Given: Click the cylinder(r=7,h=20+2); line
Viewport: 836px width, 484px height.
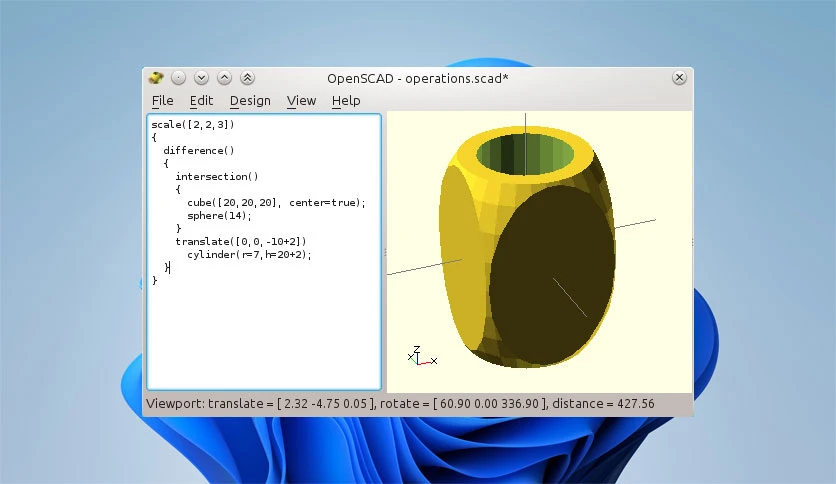Looking at the screenshot, I should pos(249,254).
